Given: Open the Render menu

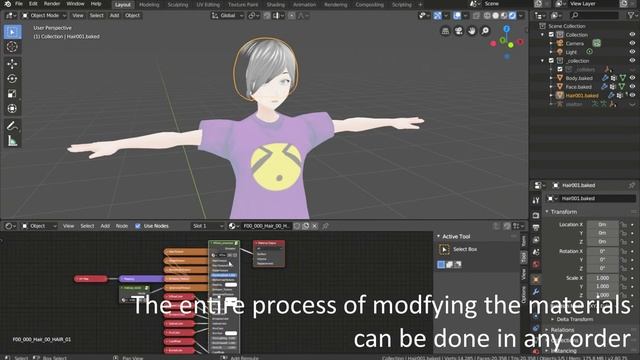Looking at the screenshot, I should tap(52, 4).
